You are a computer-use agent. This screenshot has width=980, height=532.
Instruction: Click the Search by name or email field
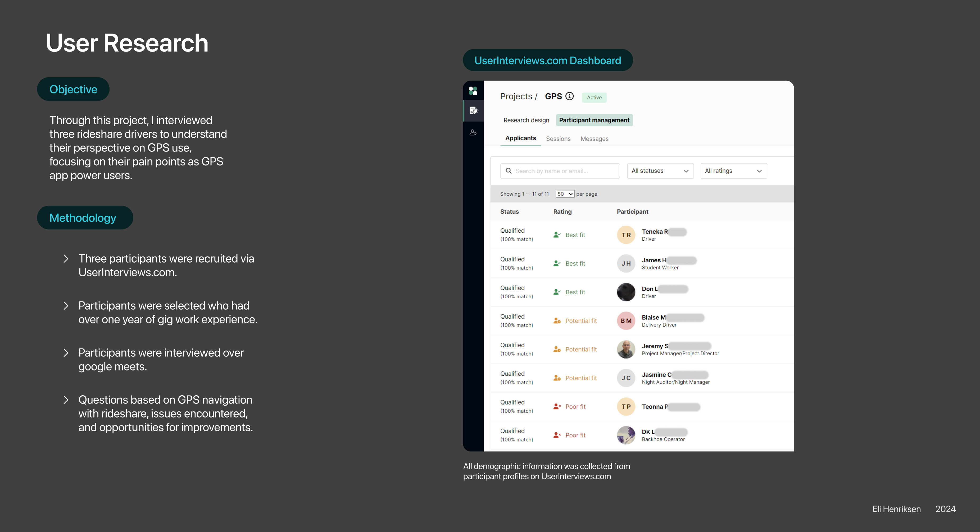(x=560, y=171)
